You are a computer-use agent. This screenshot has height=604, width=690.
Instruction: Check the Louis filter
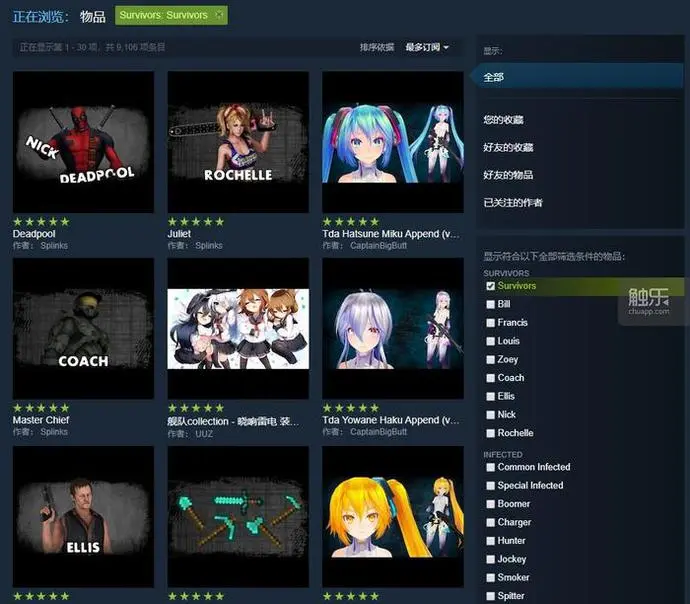(x=490, y=341)
